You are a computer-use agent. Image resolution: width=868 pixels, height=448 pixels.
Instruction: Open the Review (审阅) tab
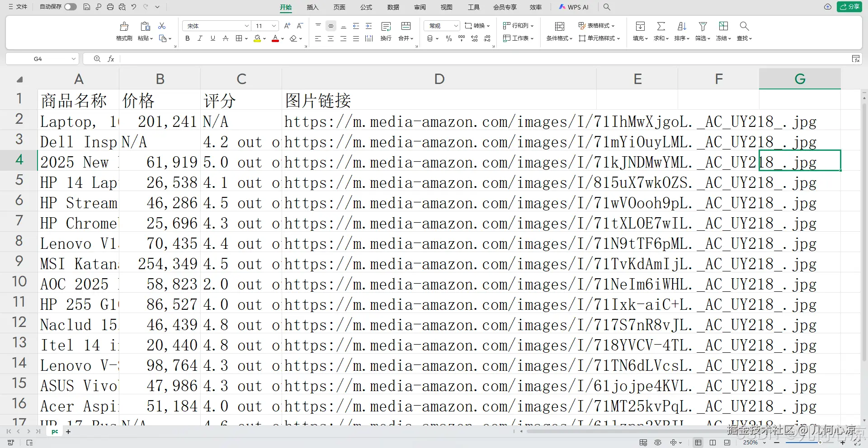click(x=420, y=7)
